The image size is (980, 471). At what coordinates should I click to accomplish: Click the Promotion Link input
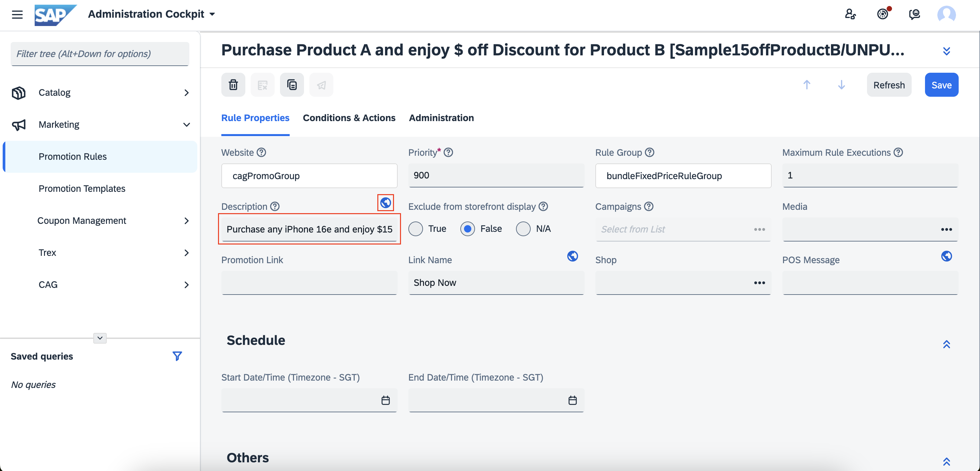(x=309, y=283)
